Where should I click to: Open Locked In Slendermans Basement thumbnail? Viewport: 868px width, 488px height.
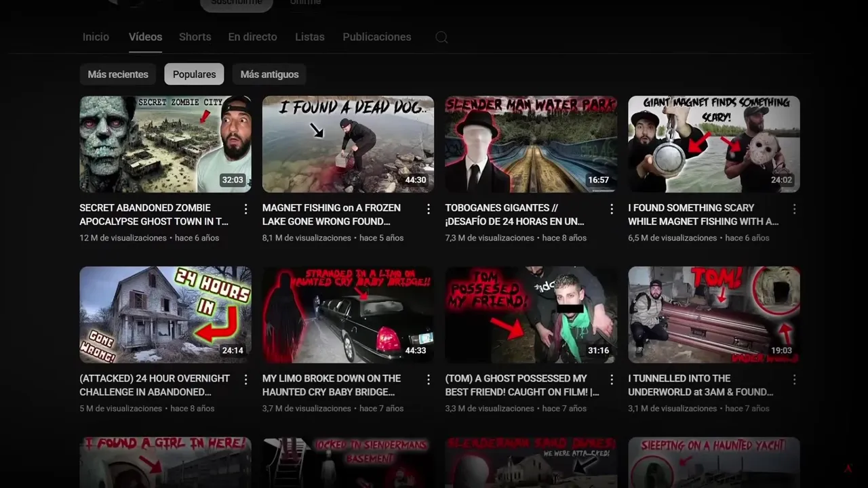[348, 462]
